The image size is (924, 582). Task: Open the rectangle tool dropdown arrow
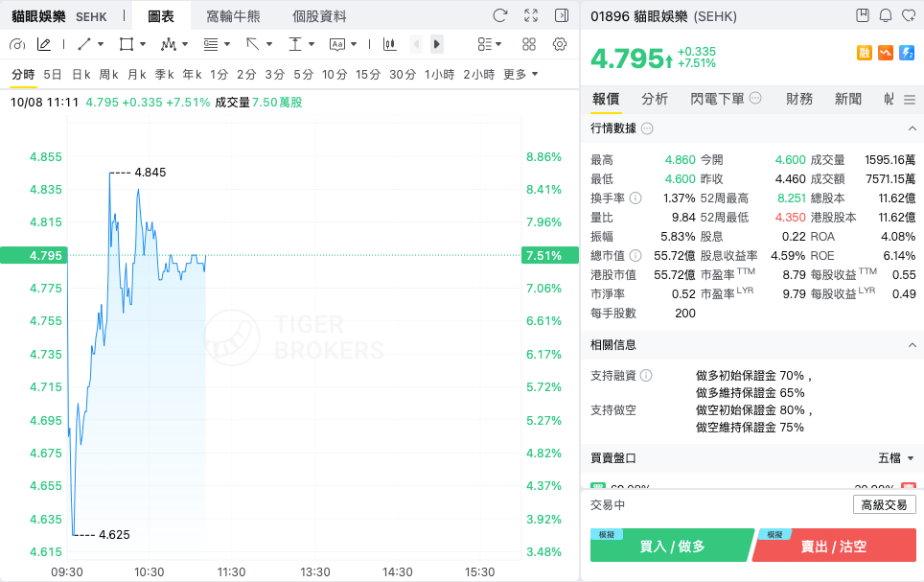[142, 44]
